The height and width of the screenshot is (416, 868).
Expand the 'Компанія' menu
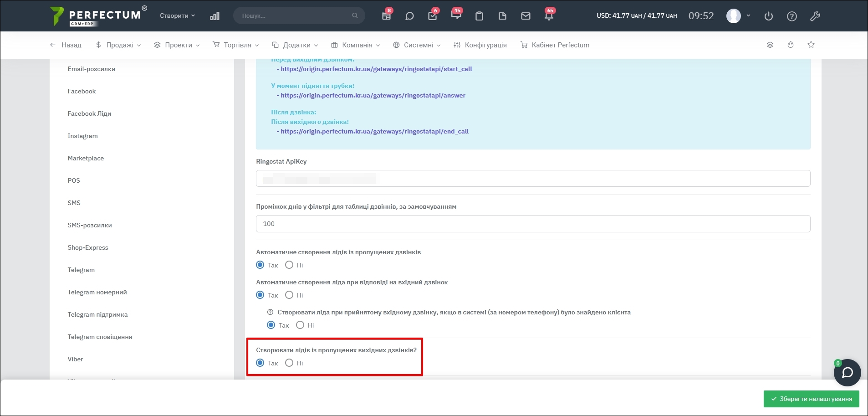tap(356, 45)
